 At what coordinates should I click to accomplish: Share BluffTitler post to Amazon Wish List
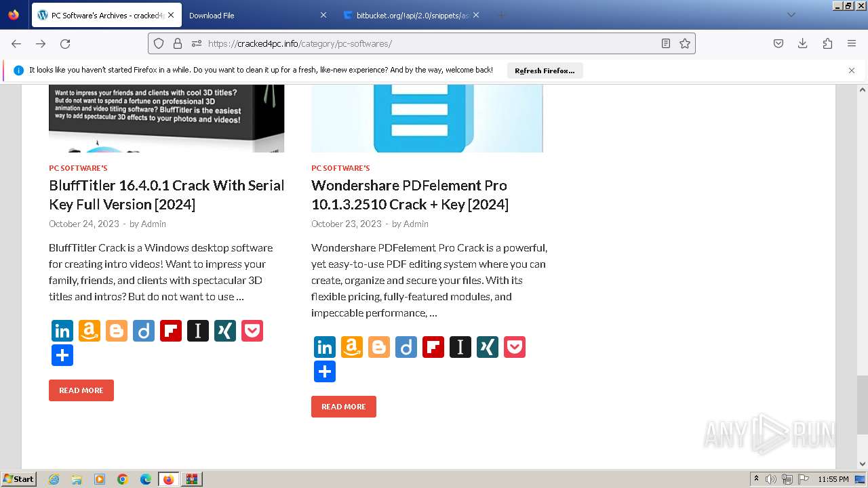coord(90,331)
